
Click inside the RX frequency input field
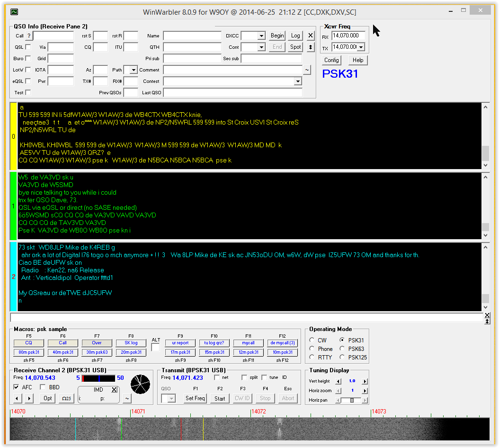pyautogui.click(x=348, y=35)
